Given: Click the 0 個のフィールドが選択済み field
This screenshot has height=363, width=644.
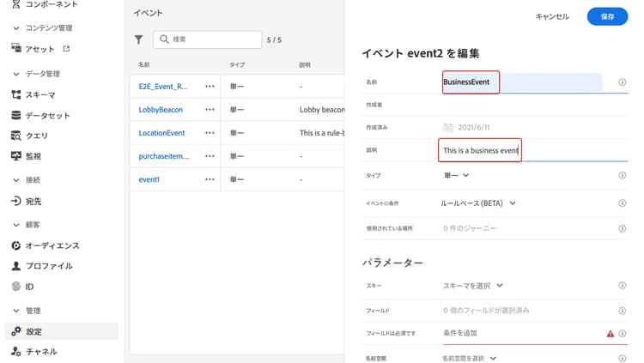Looking at the screenshot, I should 486,311.
